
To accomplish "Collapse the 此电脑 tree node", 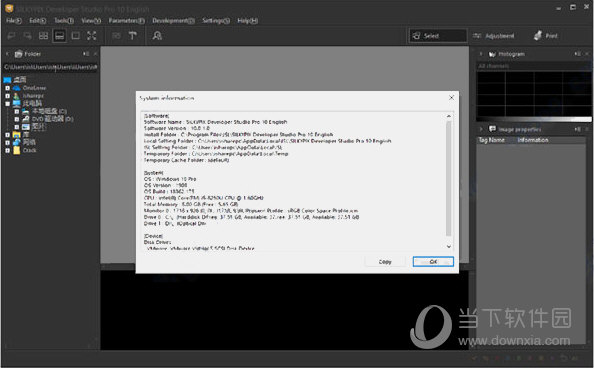I will pyautogui.click(x=7, y=103).
